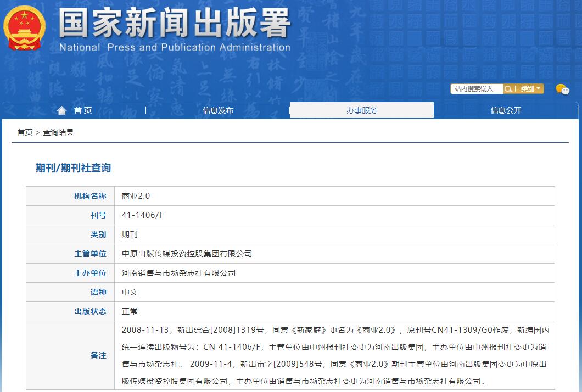Click the 语种 row label

point(98,292)
